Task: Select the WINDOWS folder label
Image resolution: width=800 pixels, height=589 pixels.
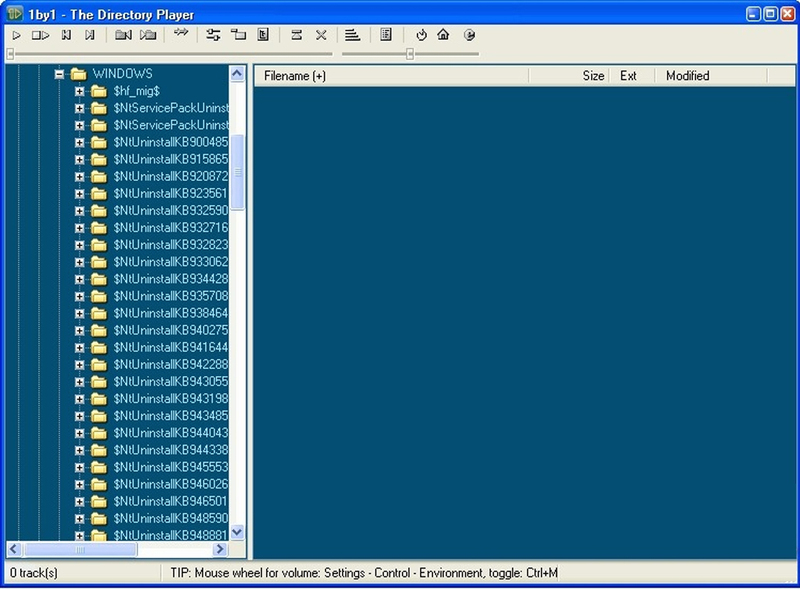Action: pyautogui.click(x=122, y=74)
